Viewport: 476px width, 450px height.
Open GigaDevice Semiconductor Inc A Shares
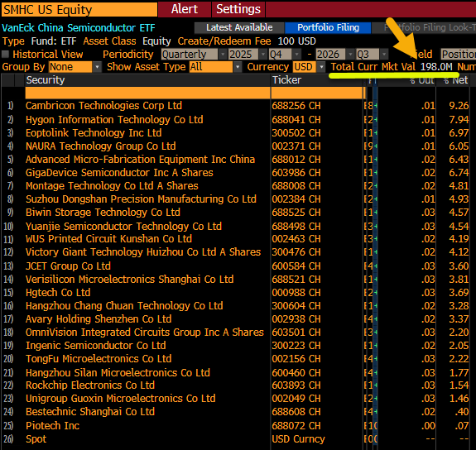click(119, 173)
